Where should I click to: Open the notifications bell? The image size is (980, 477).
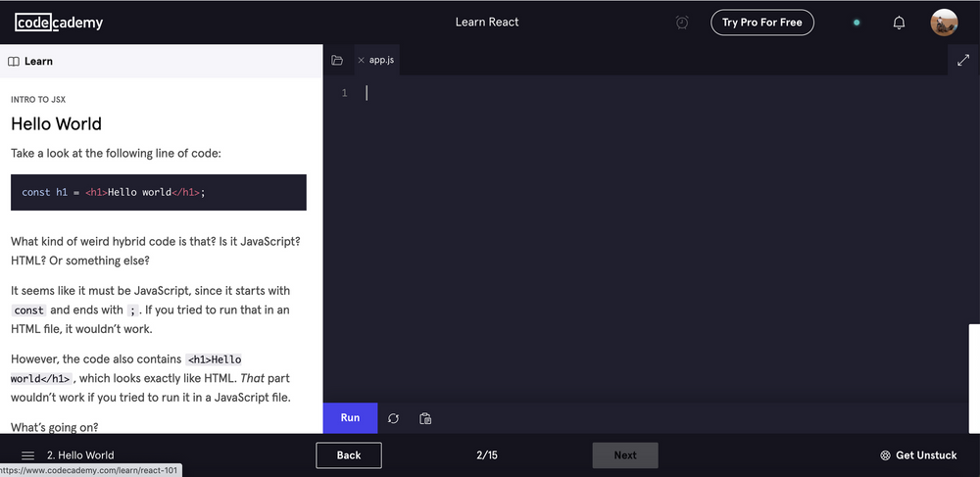899,23
